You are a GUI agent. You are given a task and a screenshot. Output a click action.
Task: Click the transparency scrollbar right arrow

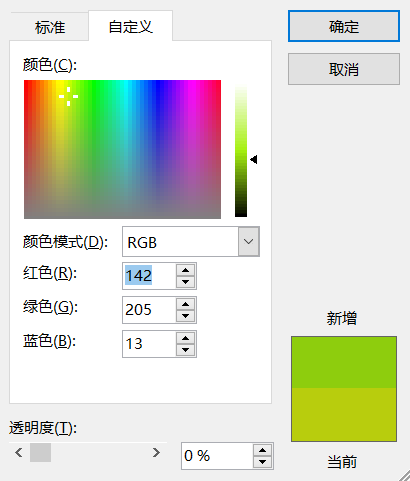click(156, 452)
